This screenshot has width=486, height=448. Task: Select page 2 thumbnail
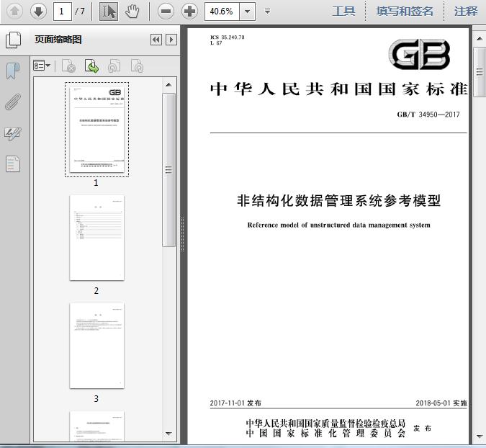96,238
